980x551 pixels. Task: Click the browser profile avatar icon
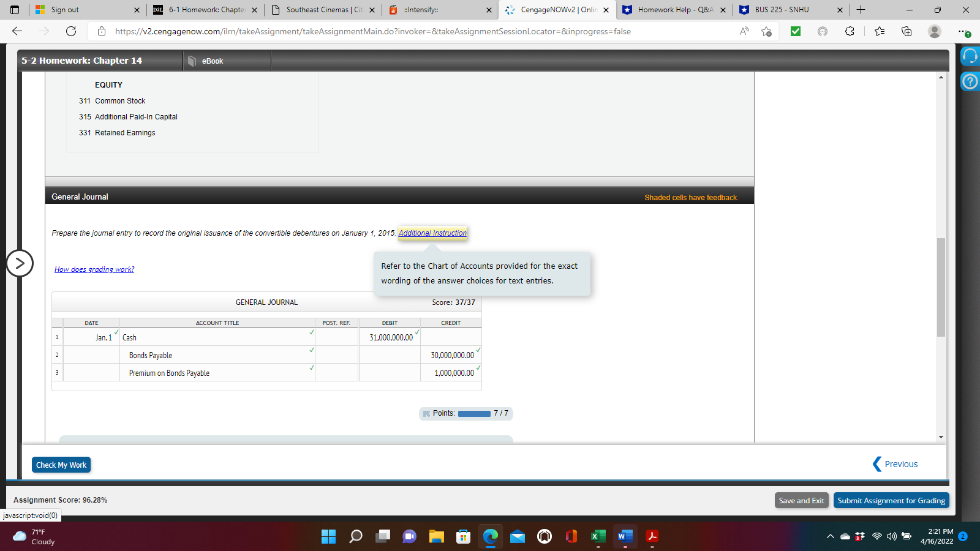tap(935, 31)
